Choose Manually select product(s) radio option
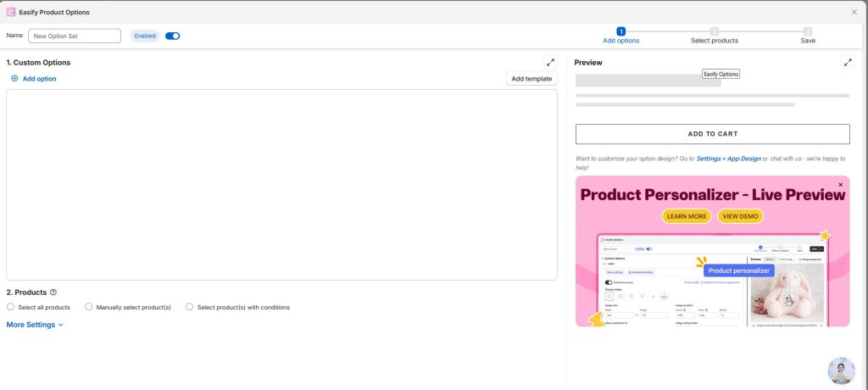 [89, 307]
